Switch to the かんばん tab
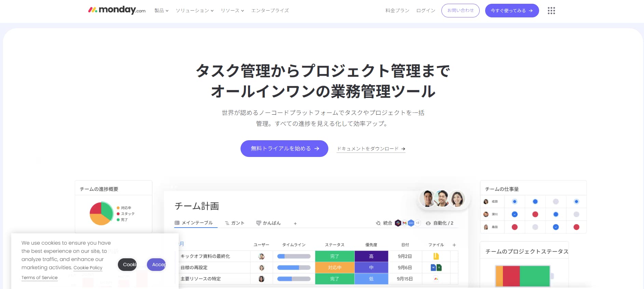 click(x=269, y=223)
